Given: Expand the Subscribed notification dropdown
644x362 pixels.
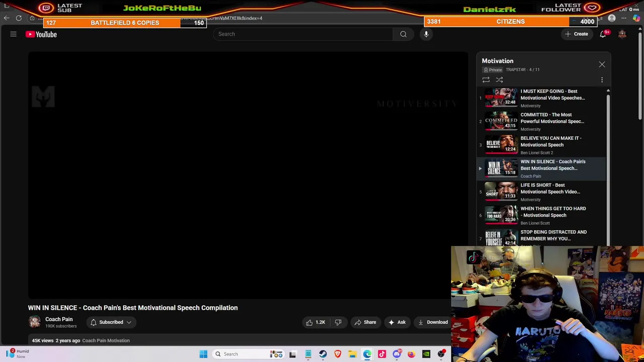Looking at the screenshot, I should [x=111, y=322].
